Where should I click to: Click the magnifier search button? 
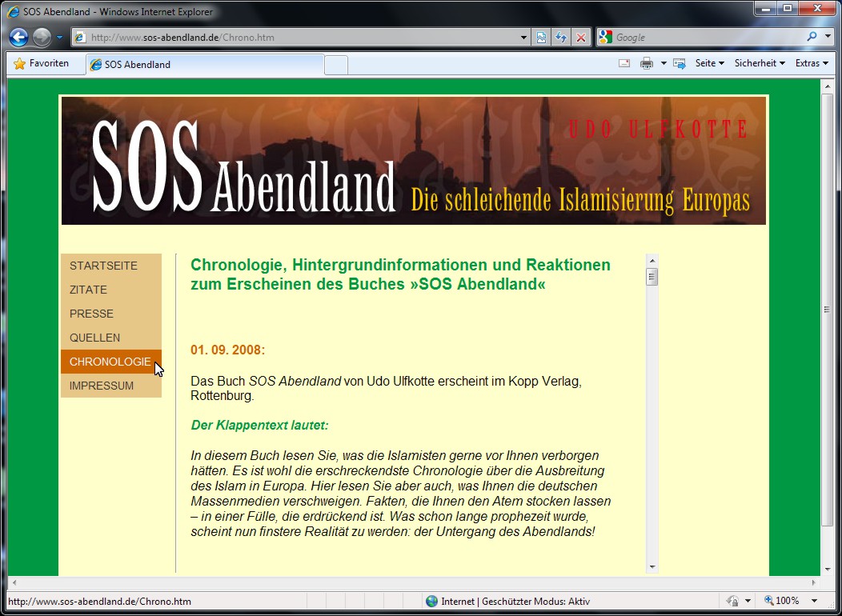pyautogui.click(x=812, y=37)
